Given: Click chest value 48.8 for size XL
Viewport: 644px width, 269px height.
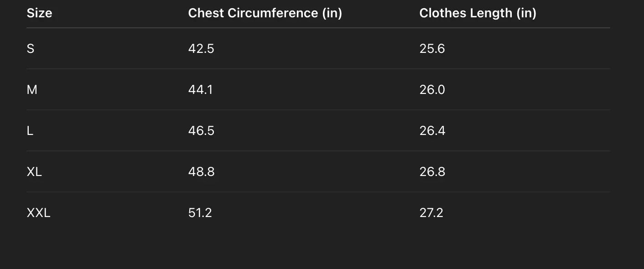Looking at the screenshot, I should [201, 172].
